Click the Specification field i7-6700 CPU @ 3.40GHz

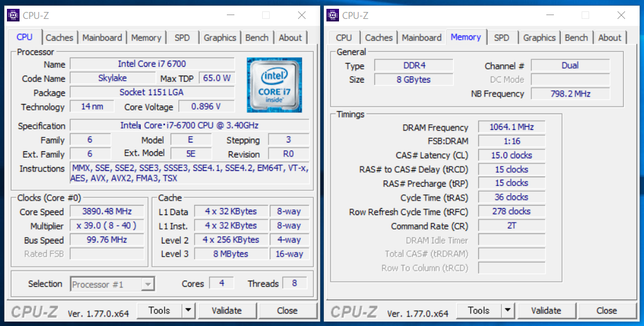coord(189,125)
